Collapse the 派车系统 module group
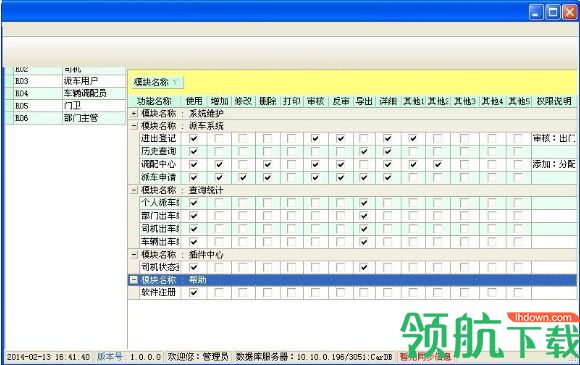 coord(134,126)
